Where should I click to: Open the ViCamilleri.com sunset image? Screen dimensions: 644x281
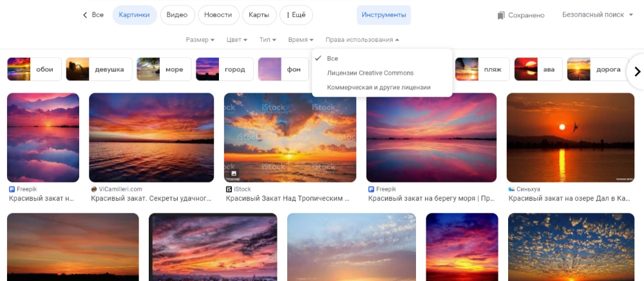151,138
